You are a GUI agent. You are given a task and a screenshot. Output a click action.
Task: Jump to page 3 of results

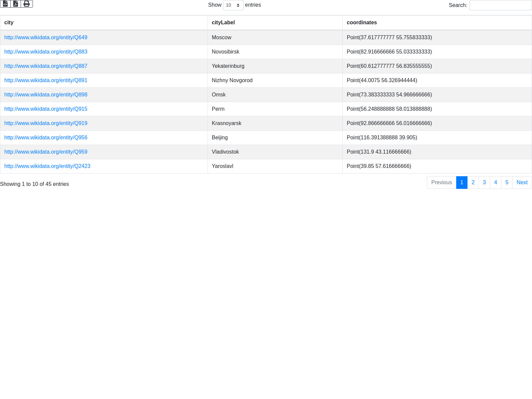pyautogui.click(x=484, y=183)
